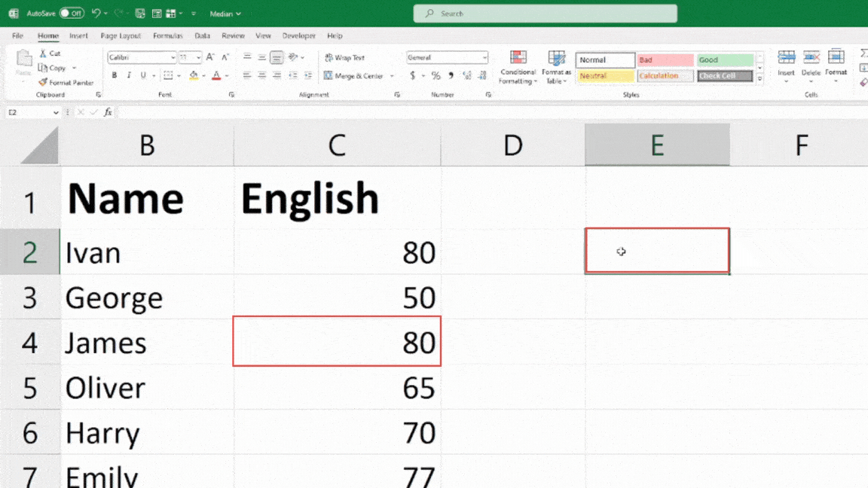The height and width of the screenshot is (488, 868).
Task: Switch to the Formulas ribbon tab
Action: [167, 35]
